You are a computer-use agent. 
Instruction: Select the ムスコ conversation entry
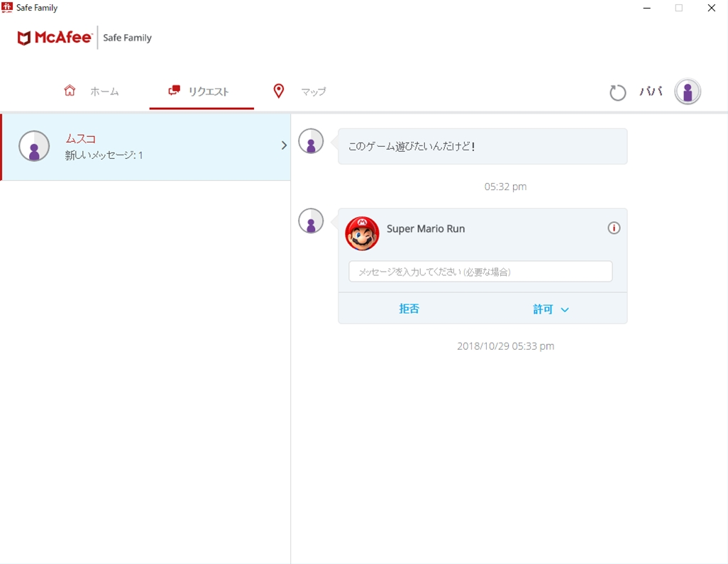(145, 147)
